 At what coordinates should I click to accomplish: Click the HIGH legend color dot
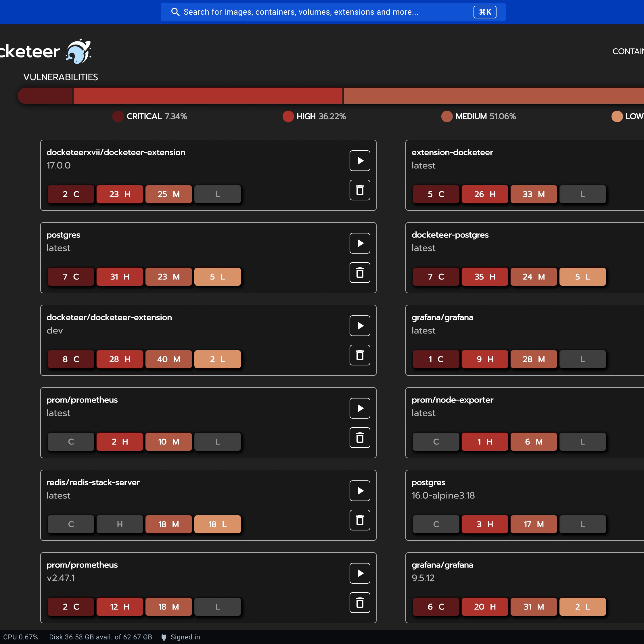[288, 116]
